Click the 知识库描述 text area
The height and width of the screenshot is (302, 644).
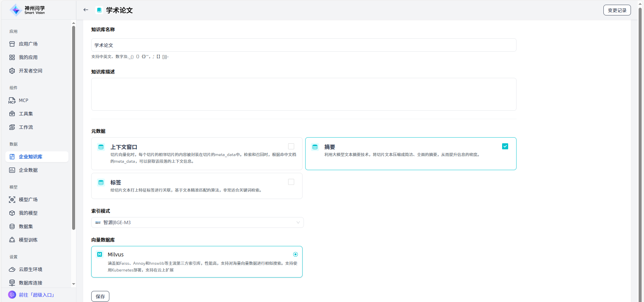(304, 94)
